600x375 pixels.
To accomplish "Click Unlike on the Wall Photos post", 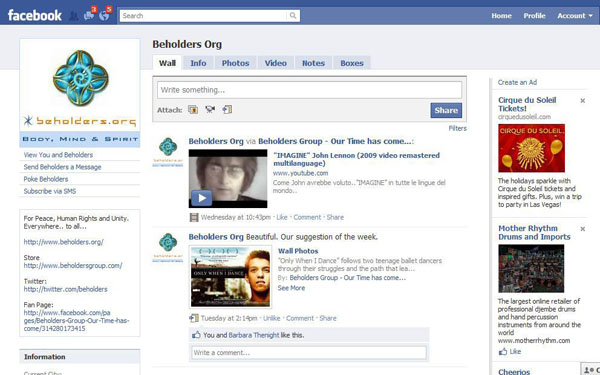I will 272,318.
